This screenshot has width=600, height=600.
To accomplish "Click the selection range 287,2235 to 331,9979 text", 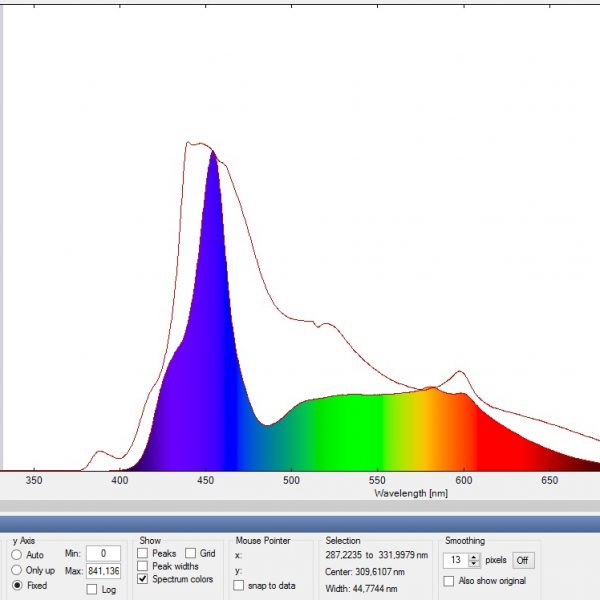I will (x=377, y=555).
